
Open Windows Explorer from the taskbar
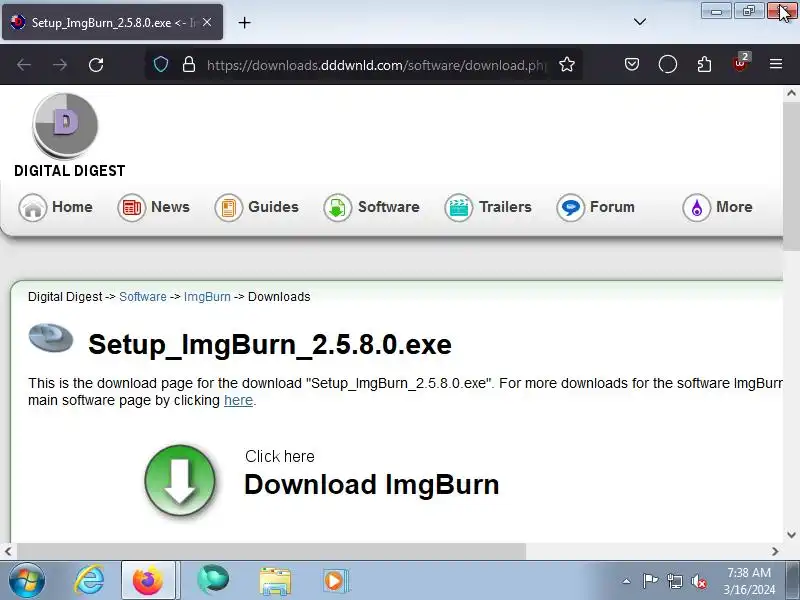(275, 581)
